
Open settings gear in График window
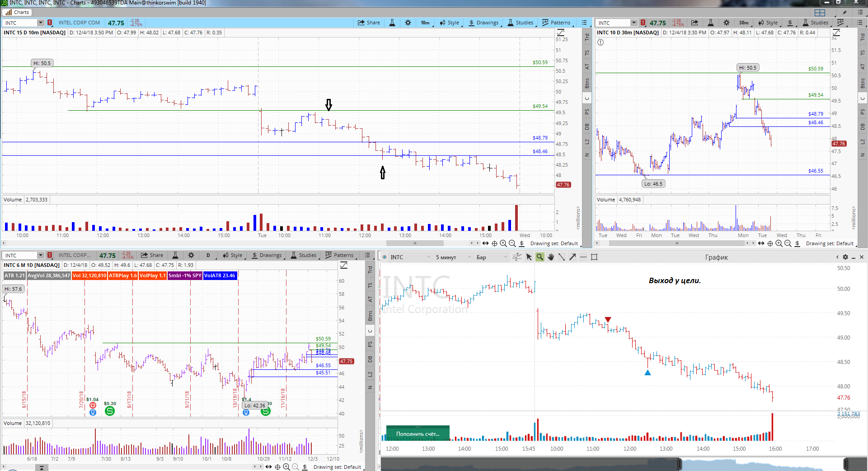845,257
